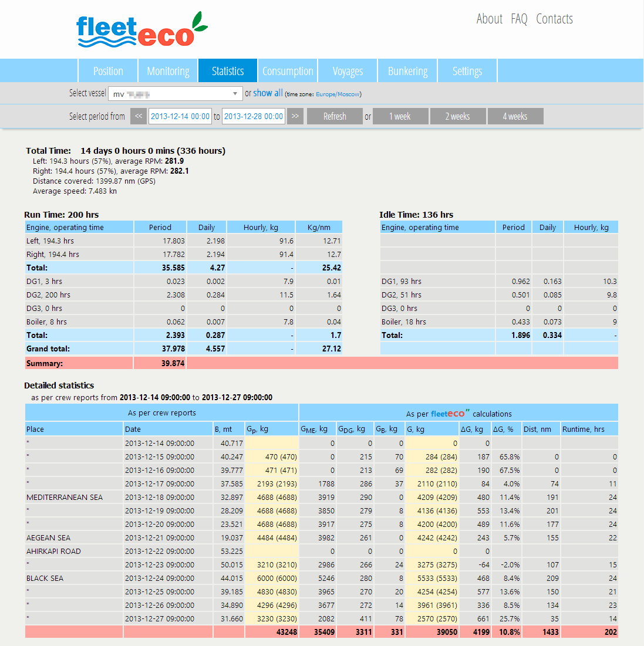644x646 pixels.
Task: Set period to 1 week
Action: tap(400, 116)
